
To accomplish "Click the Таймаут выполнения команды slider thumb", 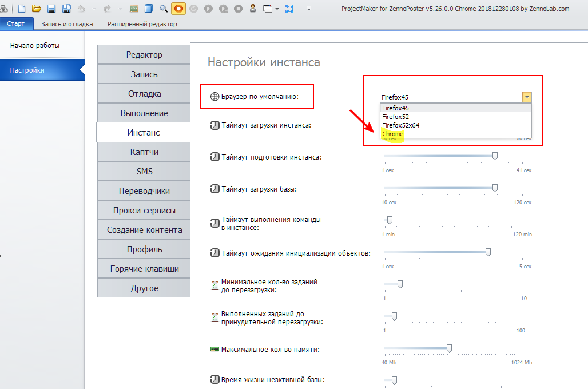I will click(390, 220).
